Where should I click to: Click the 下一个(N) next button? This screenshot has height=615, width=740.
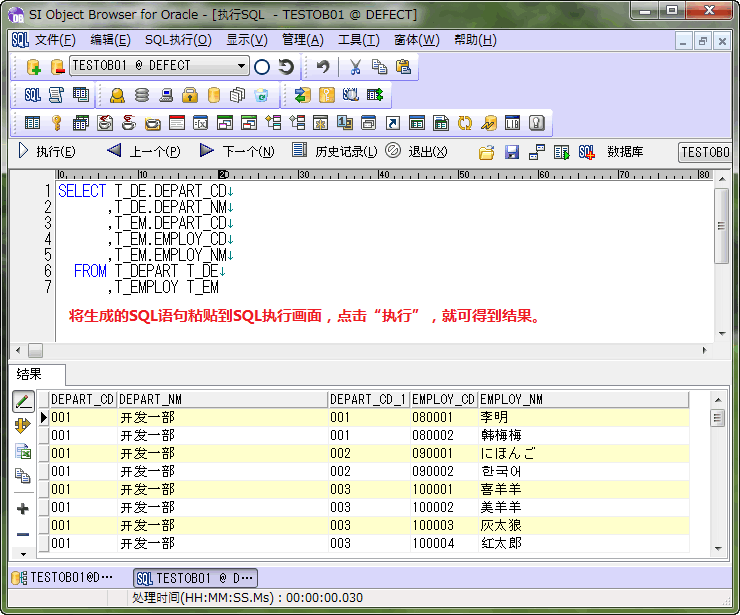pyautogui.click(x=236, y=152)
